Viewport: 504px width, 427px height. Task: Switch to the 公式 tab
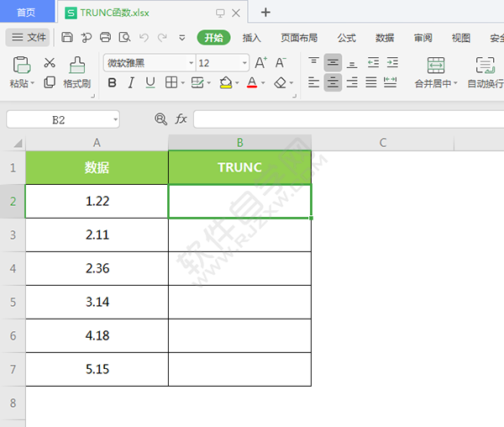coord(346,38)
